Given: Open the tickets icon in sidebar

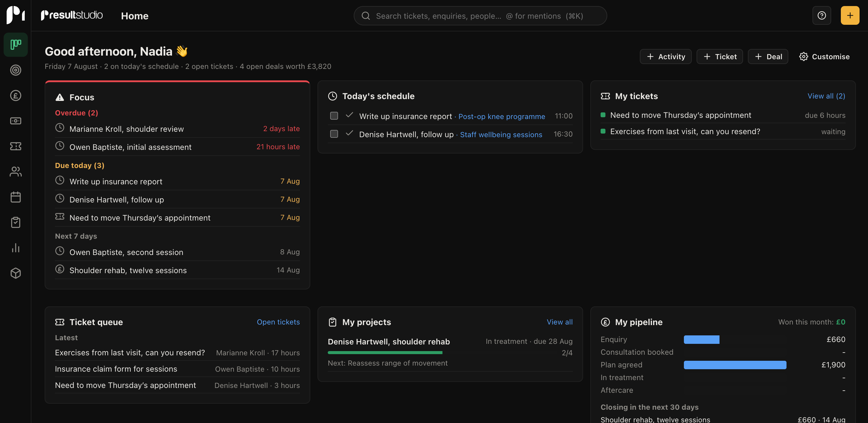Looking at the screenshot, I should coord(15,146).
